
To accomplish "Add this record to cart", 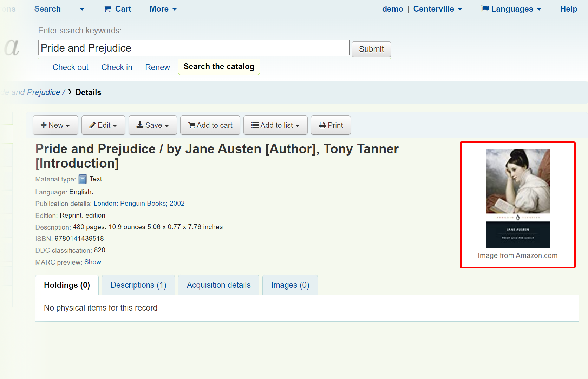I will point(210,125).
